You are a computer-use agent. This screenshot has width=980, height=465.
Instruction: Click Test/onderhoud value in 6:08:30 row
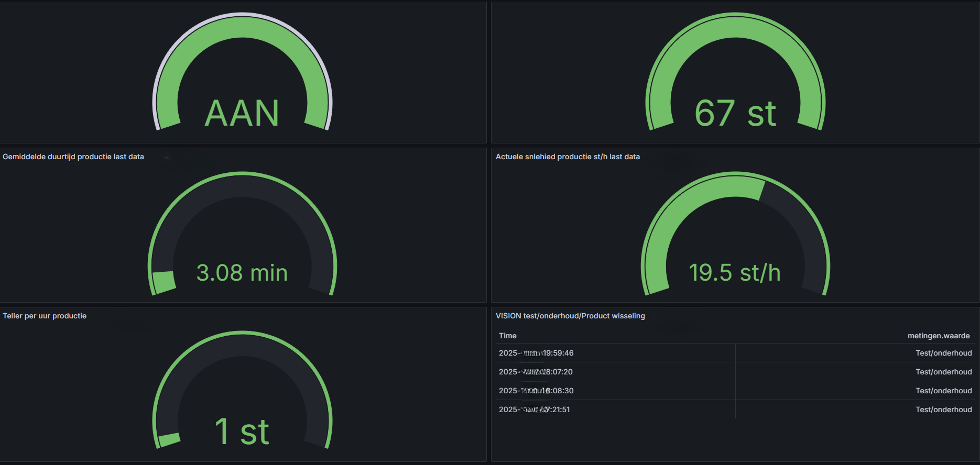pyautogui.click(x=944, y=391)
